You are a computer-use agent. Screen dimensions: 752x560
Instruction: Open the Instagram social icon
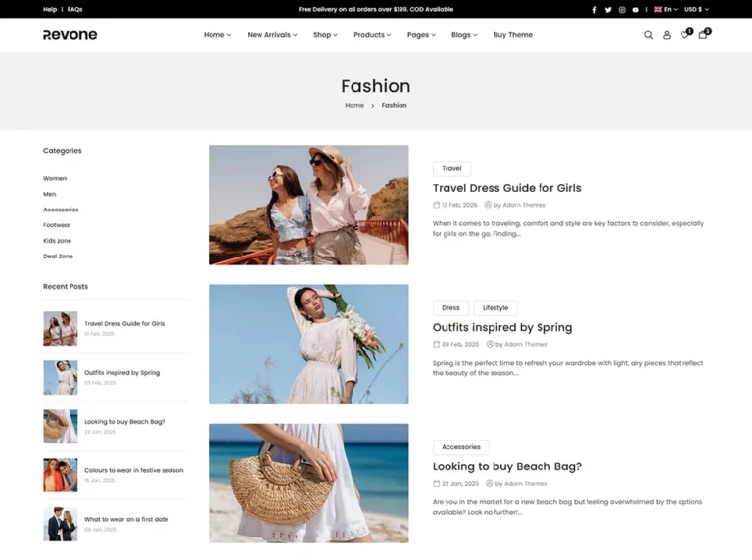(x=622, y=9)
